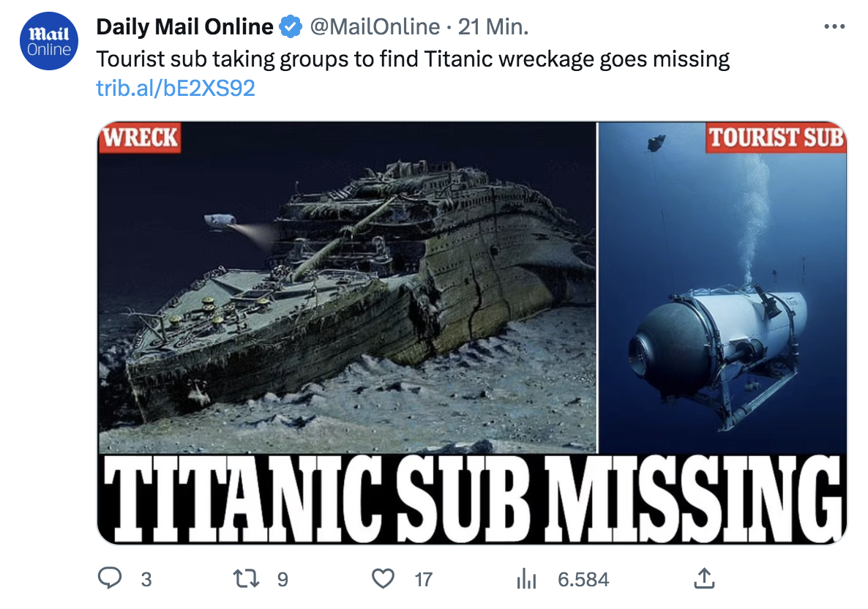This screenshot has width=868, height=609.
Task: Click the red WRECK label
Action: coord(140,138)
